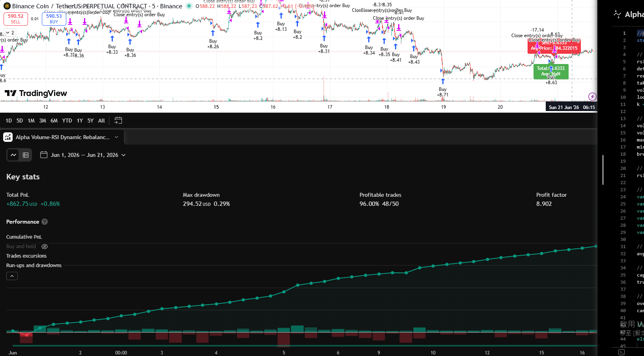Viewport: 644px width, 356px height.
Task: Collapse the performance legend with the up chevron
Action: click(12, 276)
